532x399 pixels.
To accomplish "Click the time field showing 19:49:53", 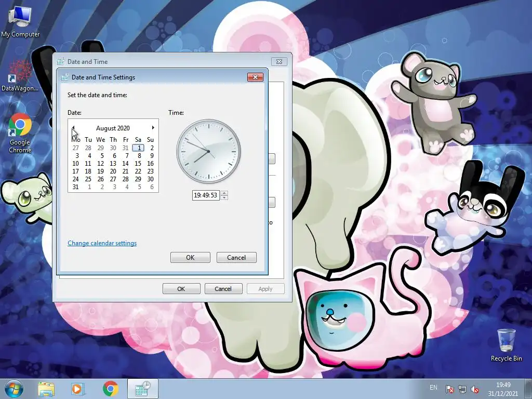I will coord(206,195).
